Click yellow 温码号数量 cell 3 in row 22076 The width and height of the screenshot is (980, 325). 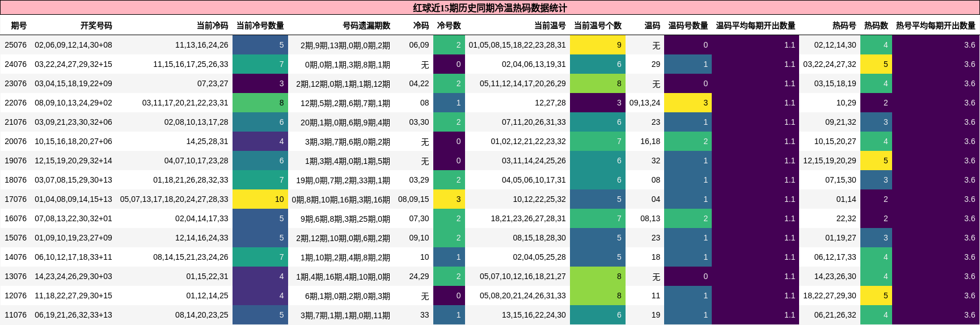[688, 103]
